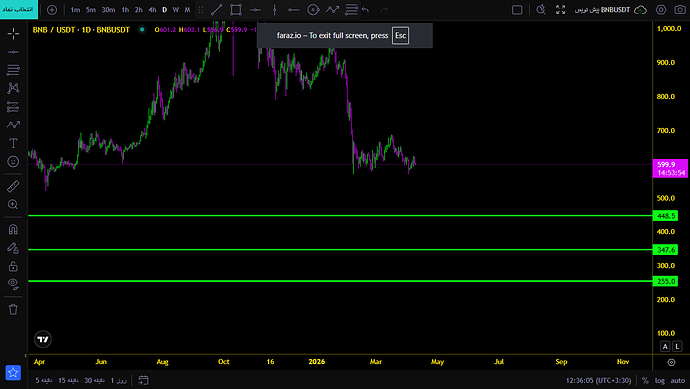The image size is (690, 389).
Task: Open the Fibonacci retracement tools group
Action: click(x=13, y=70)
